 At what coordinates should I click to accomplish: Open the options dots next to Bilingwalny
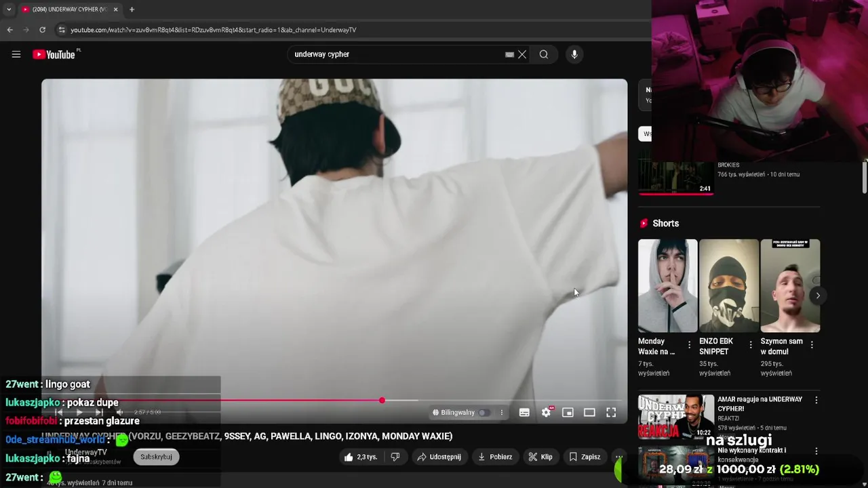(502, 412)
